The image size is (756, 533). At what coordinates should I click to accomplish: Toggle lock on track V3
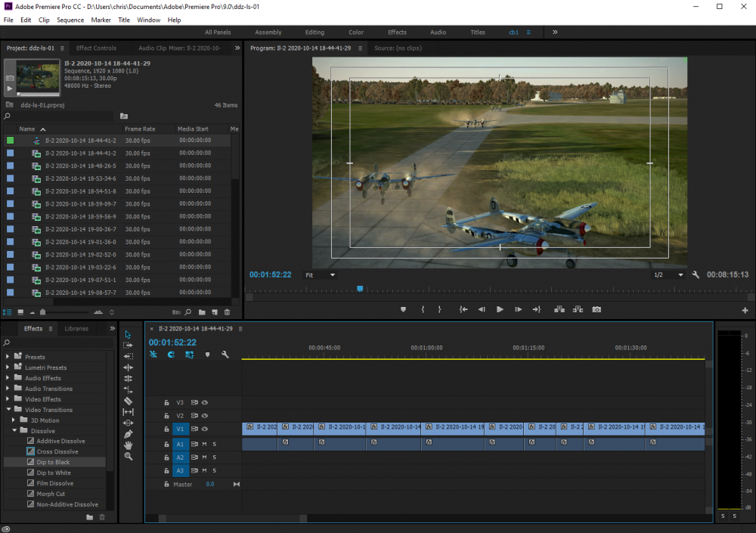point(166,403)
